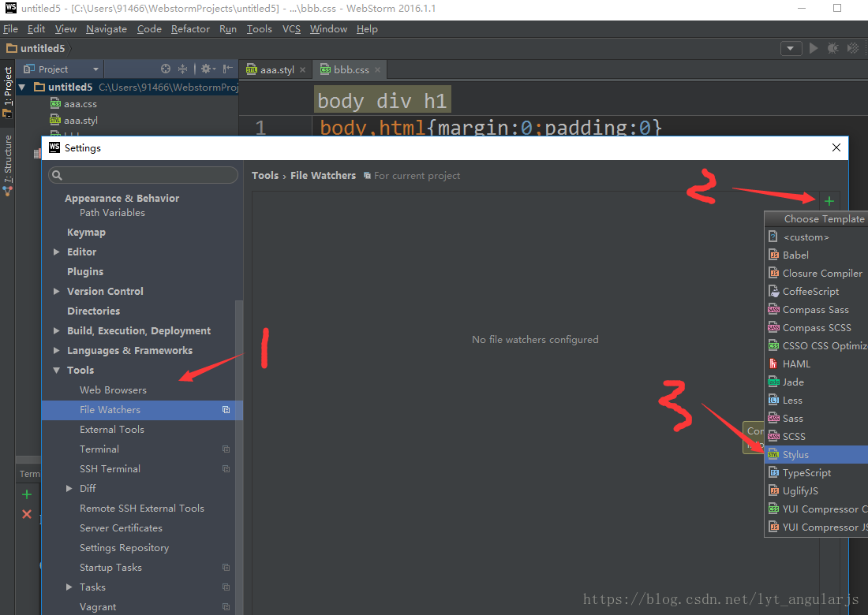This screenshot has width=868, height=615.
Task: Expand the Diff settings node
Action: (69, 488)
